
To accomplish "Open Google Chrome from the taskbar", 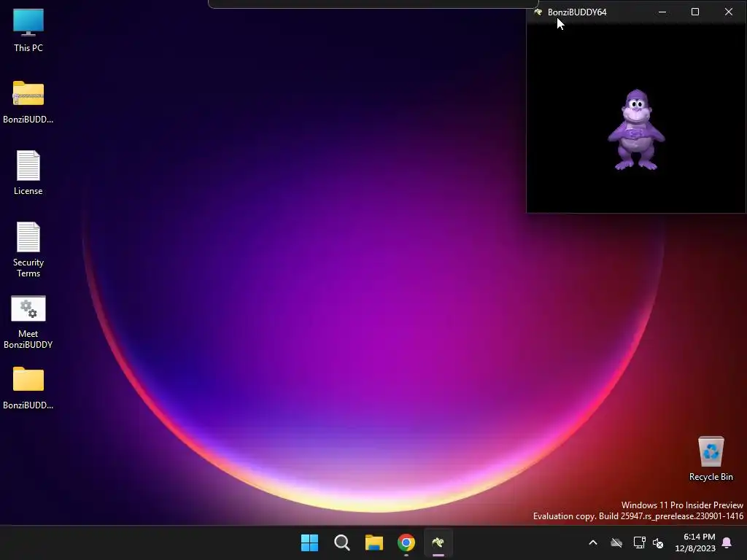I will [x=406, y=542].
